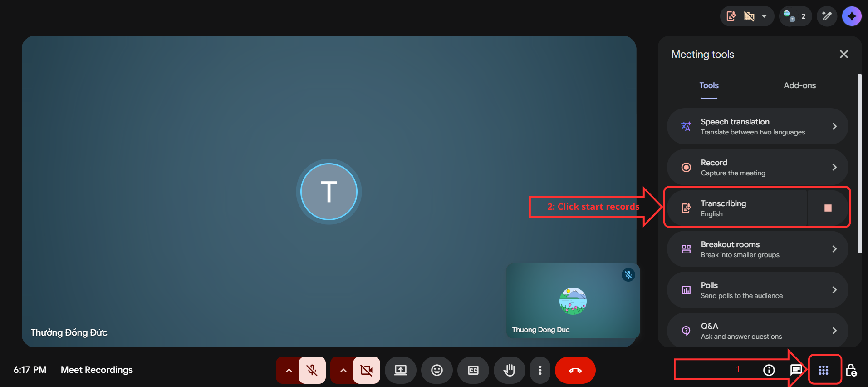Screen dimensions: 868x387
Task: Click the Meeting tools panel scrollbar
Action: point(859,164)
